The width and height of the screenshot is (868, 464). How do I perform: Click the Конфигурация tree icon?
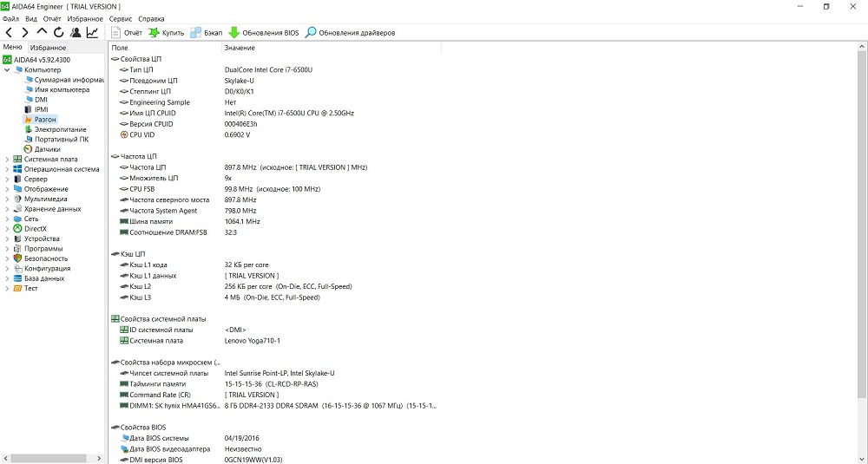point(17,269)
